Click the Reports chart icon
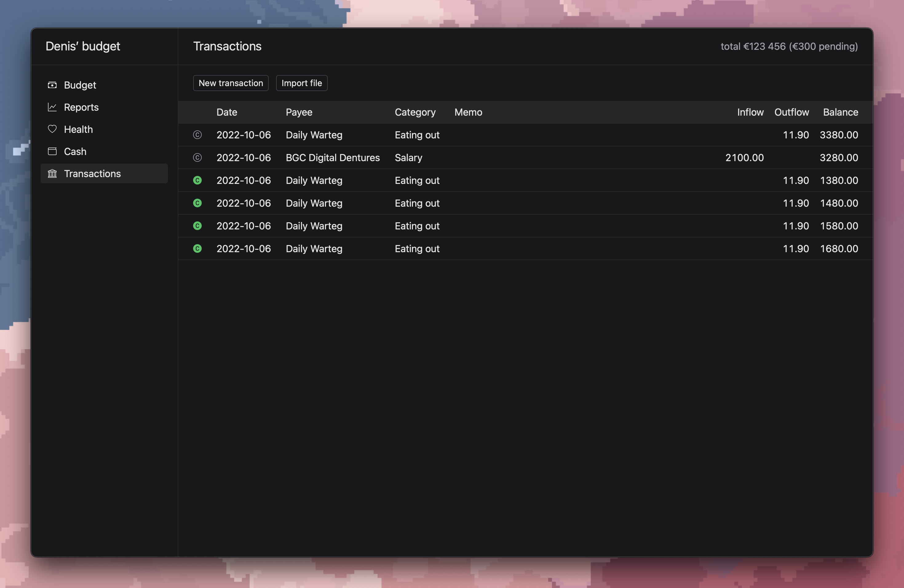Screen dimensions: 904x588 point(52,107)
